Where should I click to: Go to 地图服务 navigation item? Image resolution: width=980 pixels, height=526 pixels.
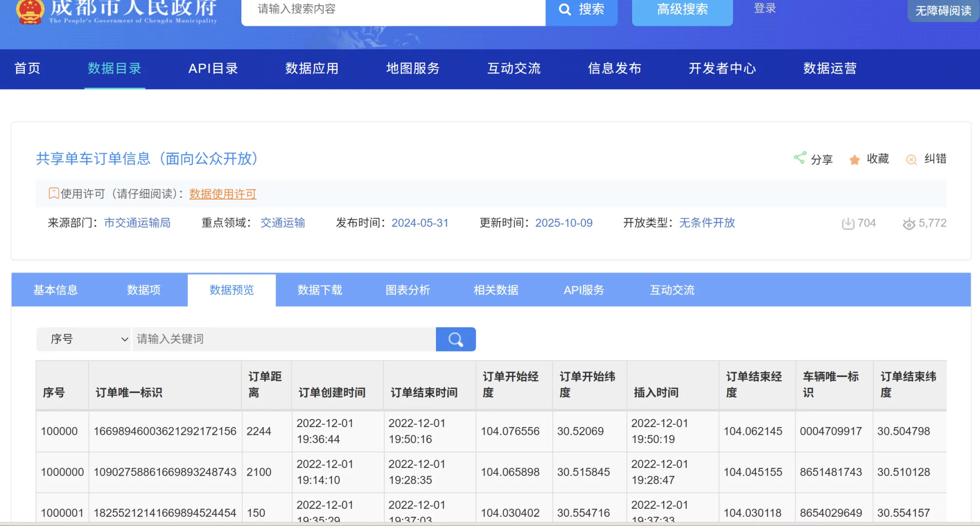point(413,69)
